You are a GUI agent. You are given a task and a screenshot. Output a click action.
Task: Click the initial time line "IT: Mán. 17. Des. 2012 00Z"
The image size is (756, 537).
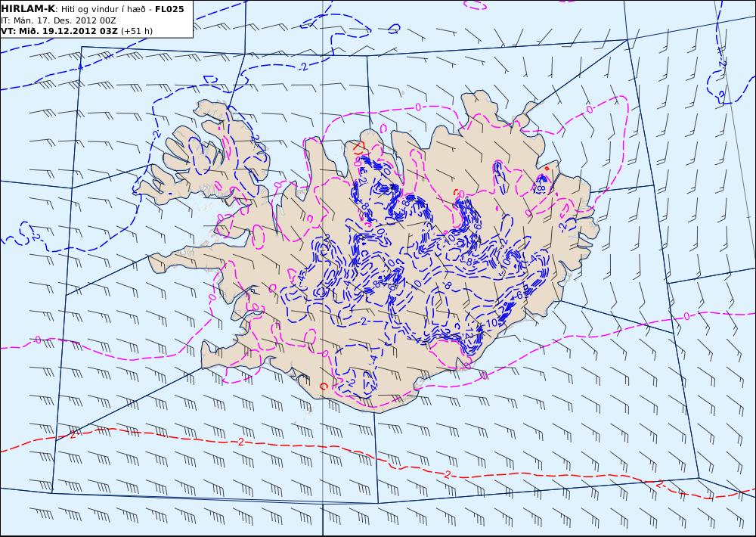coord(58,20)
